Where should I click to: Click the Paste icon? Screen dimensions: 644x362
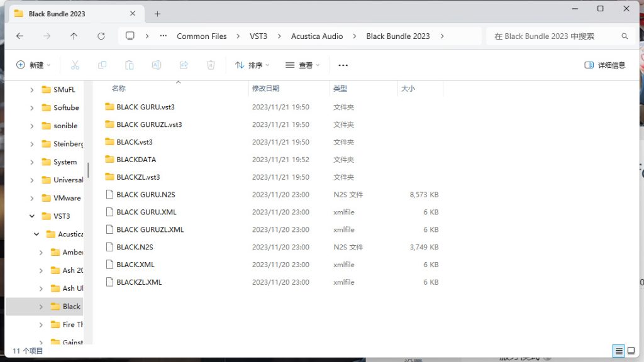[129, 65]
